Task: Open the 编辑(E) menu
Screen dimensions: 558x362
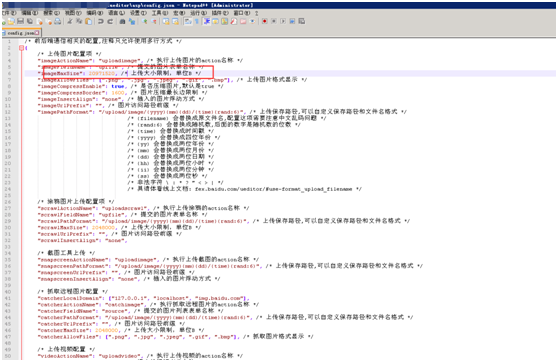Action: [30, 13]
